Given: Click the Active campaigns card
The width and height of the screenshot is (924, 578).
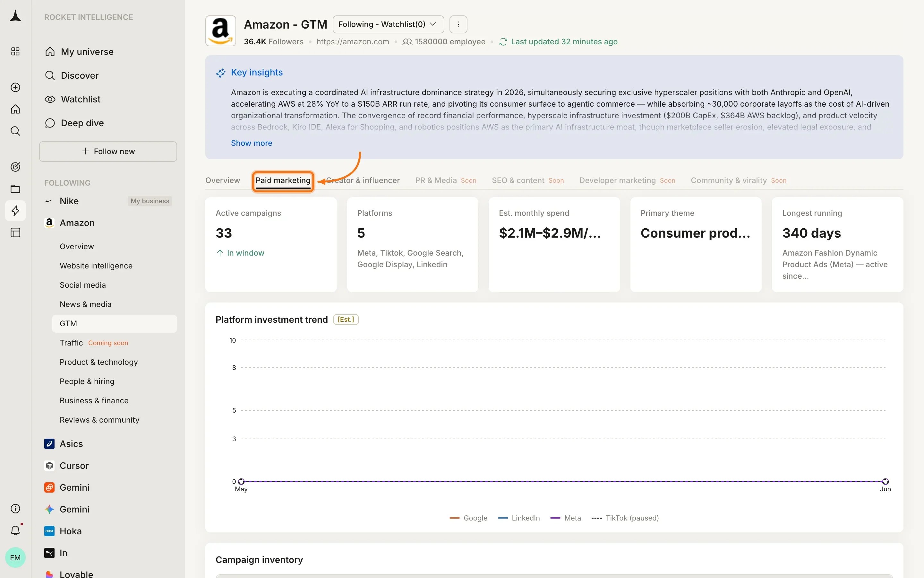Looking at the screenshot, I should pyautogui.click(x=271, y=245).
